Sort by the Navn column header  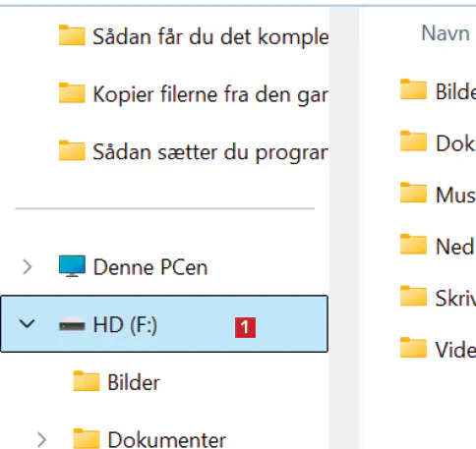point(446,33)
